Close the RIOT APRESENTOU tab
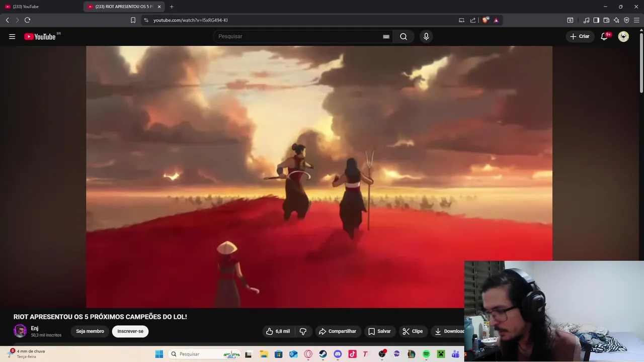The image size is (644, 362). (159, 7)
